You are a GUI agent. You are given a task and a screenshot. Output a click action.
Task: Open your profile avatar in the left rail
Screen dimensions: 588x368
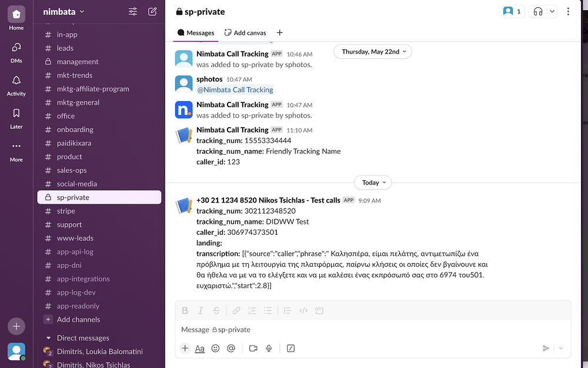pos(16,352)
